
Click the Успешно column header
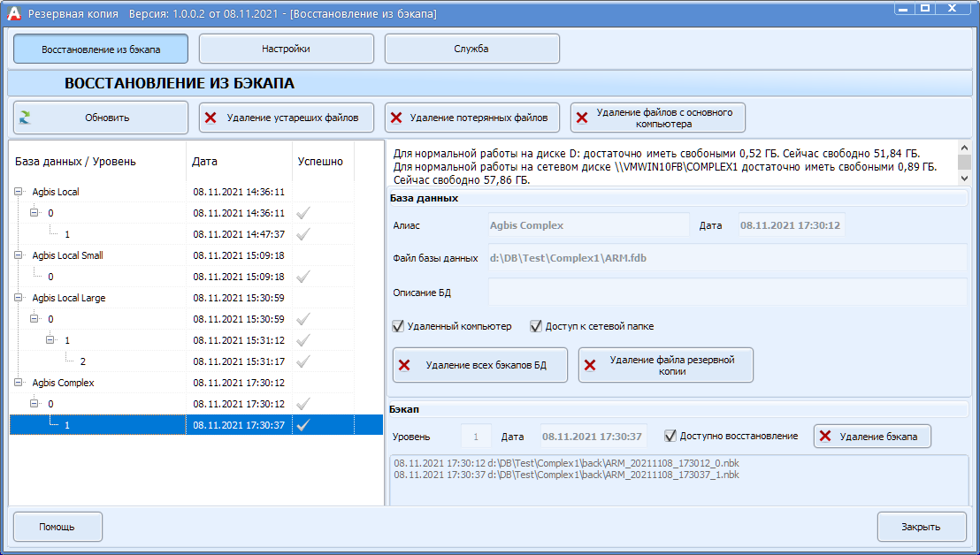[x=323, y=161]
